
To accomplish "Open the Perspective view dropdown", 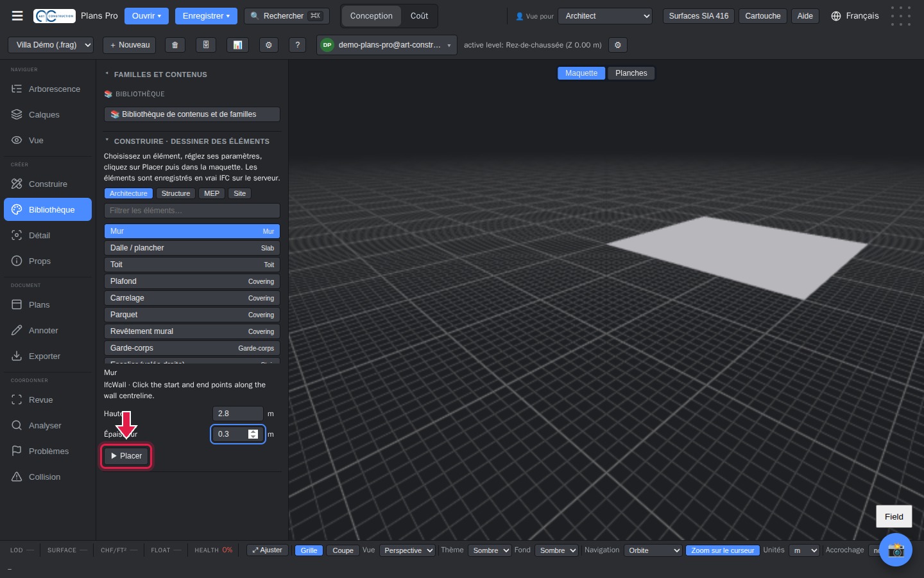I will [407, 550].
